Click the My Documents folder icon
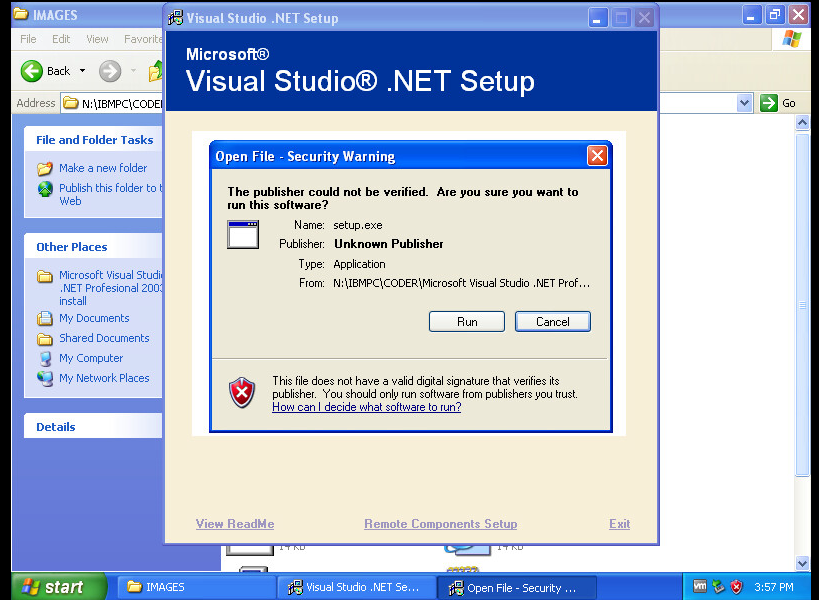Viewport: 819px width, 600px height. (45, 318)
